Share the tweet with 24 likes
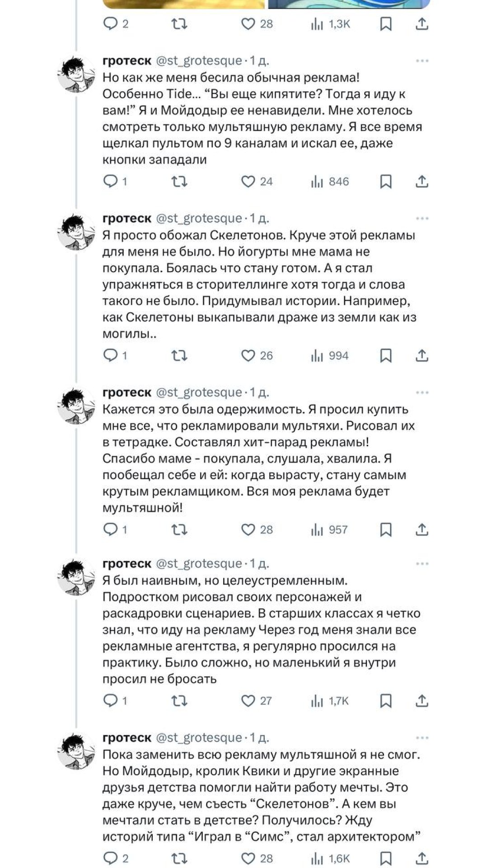Image resolution: width=488 pixels, height=868 pixels. pos(422,182)
